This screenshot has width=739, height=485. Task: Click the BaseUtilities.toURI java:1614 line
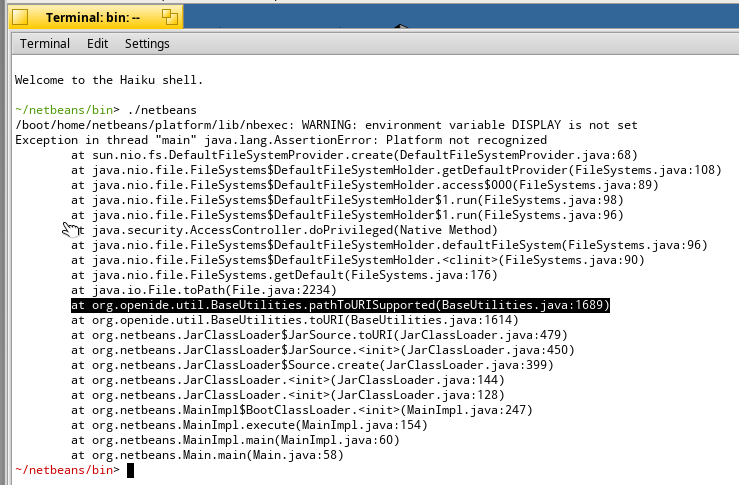295,321
